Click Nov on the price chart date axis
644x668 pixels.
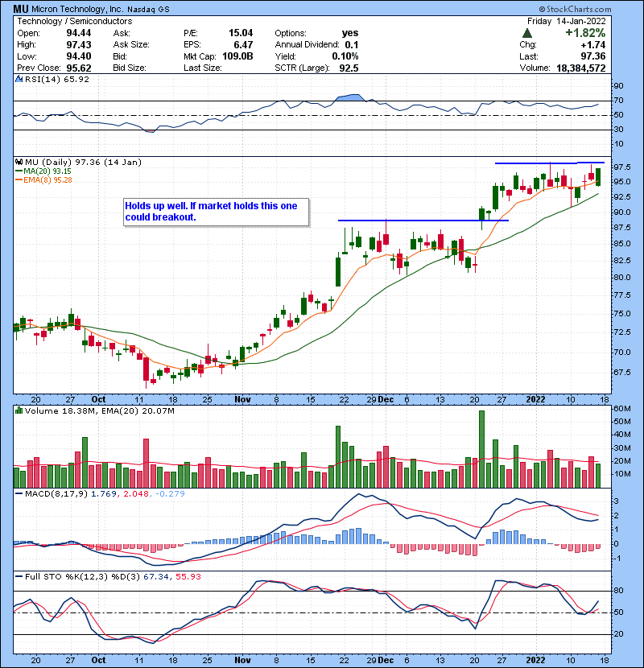coord(242,400)
